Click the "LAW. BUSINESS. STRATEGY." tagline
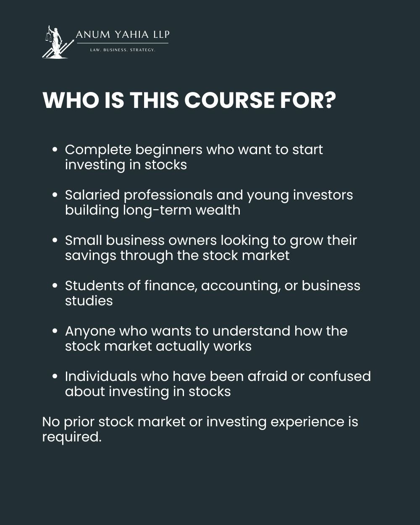Viewport: 420px width, 525px height. click(123, 50)
